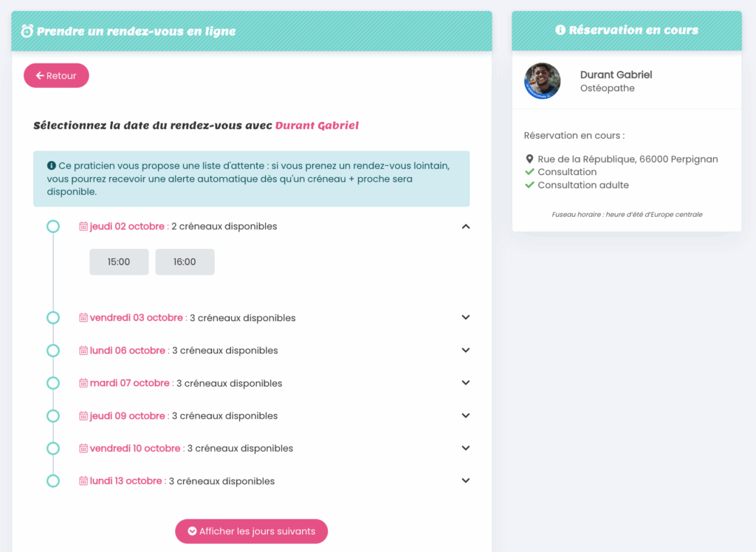This screenshot has height=552, width=756.
Task: Click the green checkmark beside Consultation adulte
Action: point(529,185)
